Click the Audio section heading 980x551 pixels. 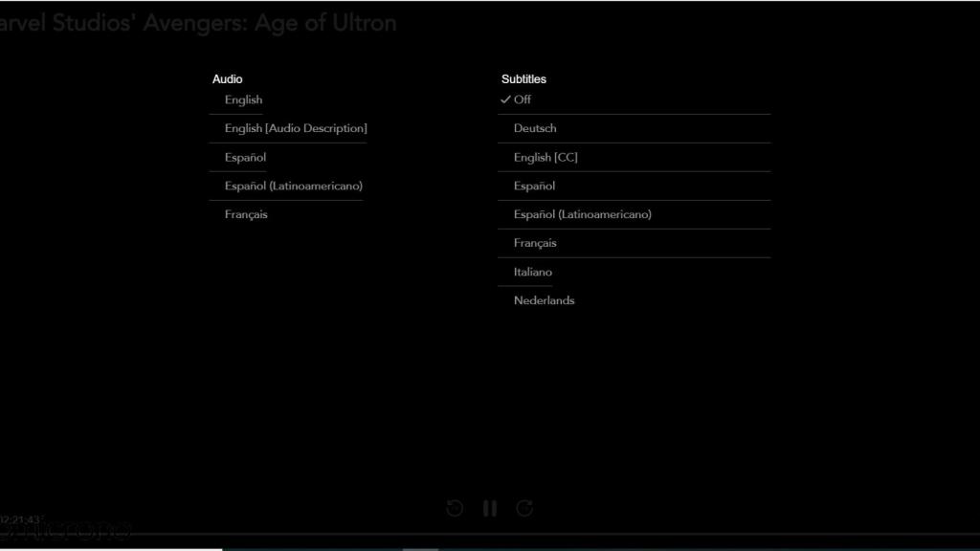(x=227, y=79)
